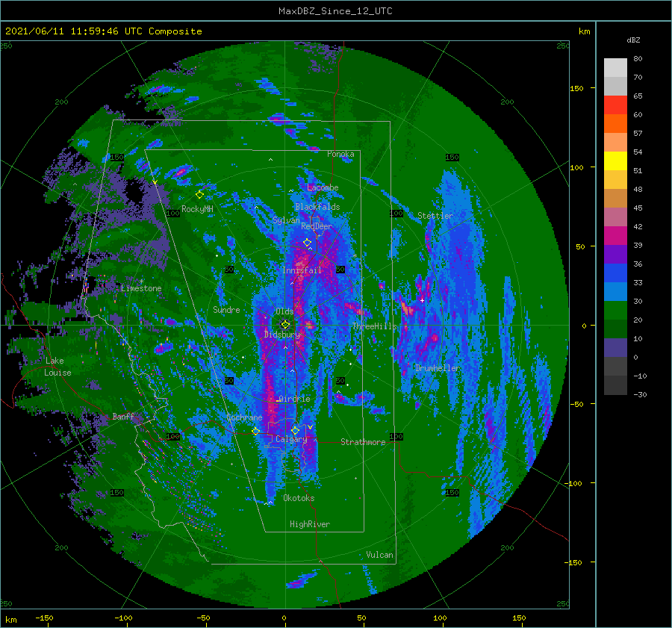
Task: Click the 45 value in dBZ legend
Action: 638,208
